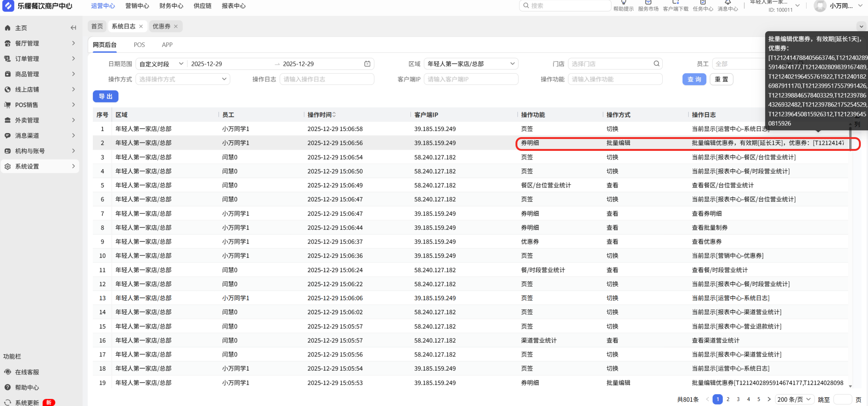868x406 pixels.
Task: Sort by 操作时间 column
Action: click(334, 115)
